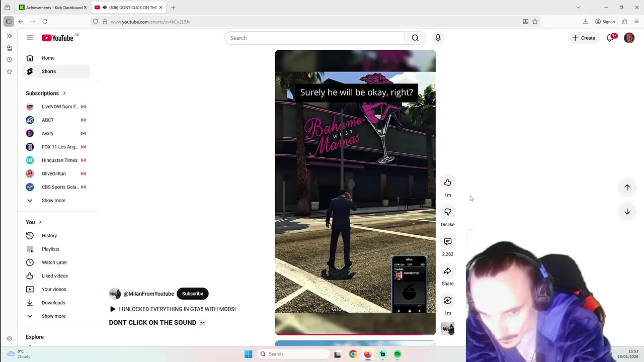The height and width of the screenshot is (362, 644).
Task: Reload the page in the browser
Action: tap(45, 22)
